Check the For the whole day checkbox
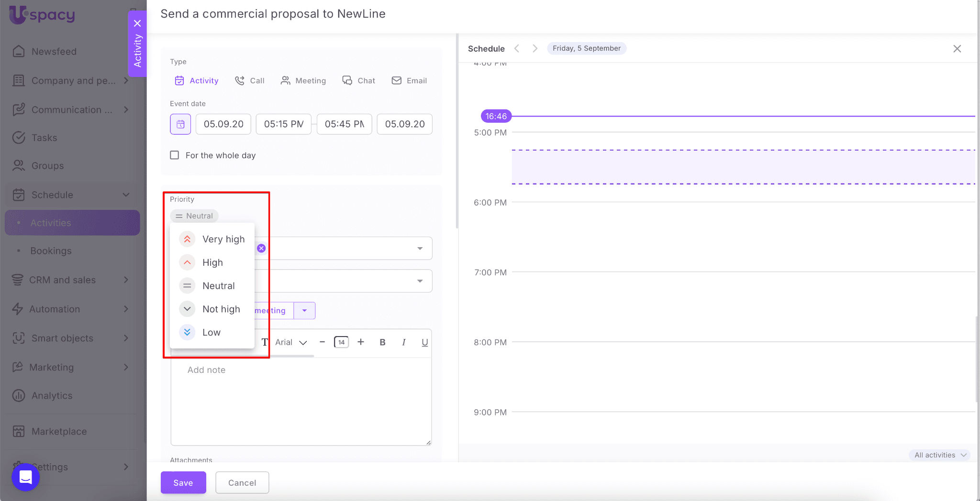980x501 pixels. [175, 155]
